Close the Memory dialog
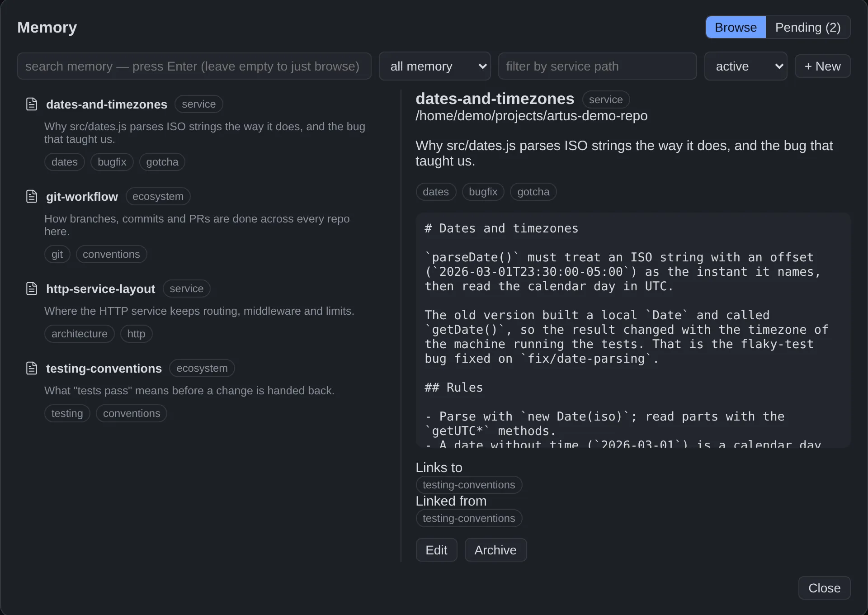The width and height of the screenshot is (868, 615). (824, 588)
